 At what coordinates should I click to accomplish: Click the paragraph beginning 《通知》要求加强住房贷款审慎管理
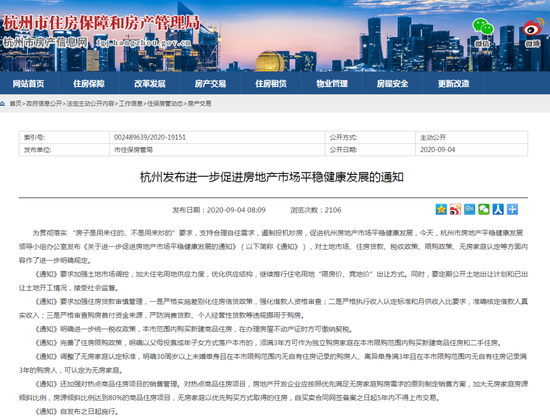point(273,308)
